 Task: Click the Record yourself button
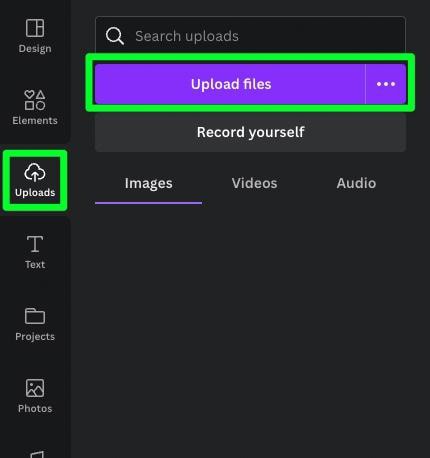[250, 132]
